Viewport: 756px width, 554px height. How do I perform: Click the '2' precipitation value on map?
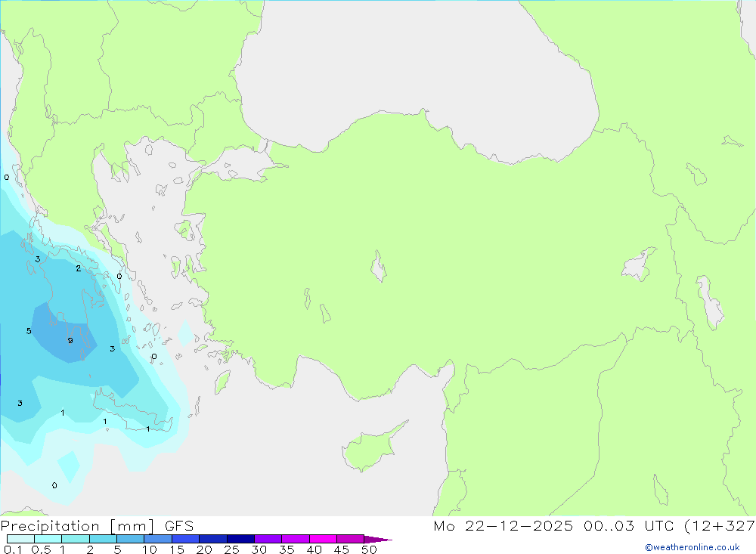78,268
